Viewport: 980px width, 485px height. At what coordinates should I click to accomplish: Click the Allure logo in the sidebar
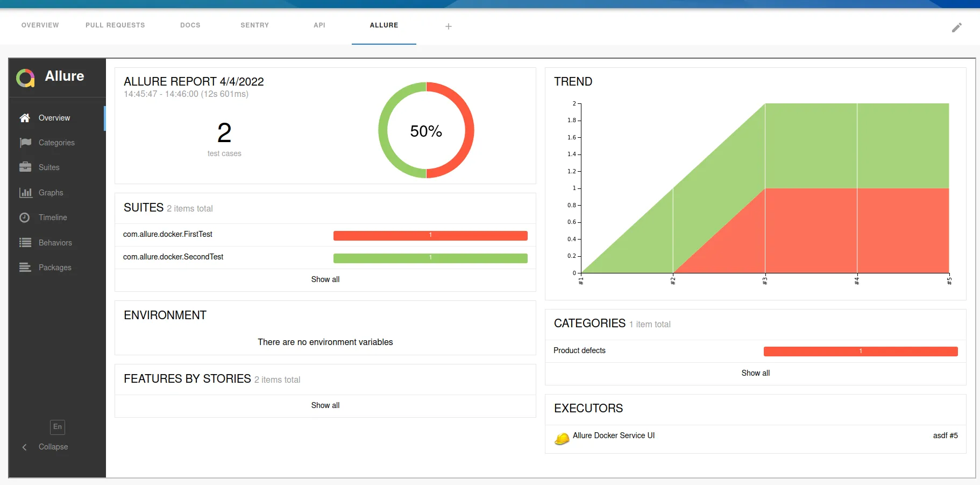point(25,77)
